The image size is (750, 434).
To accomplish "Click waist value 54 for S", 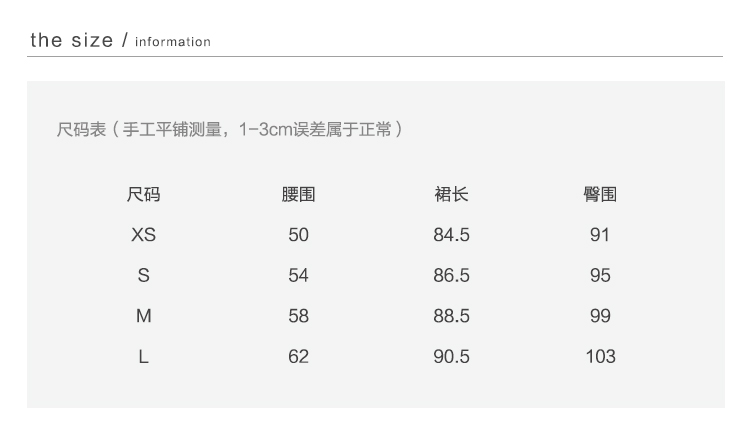I will tap(298, 275).
